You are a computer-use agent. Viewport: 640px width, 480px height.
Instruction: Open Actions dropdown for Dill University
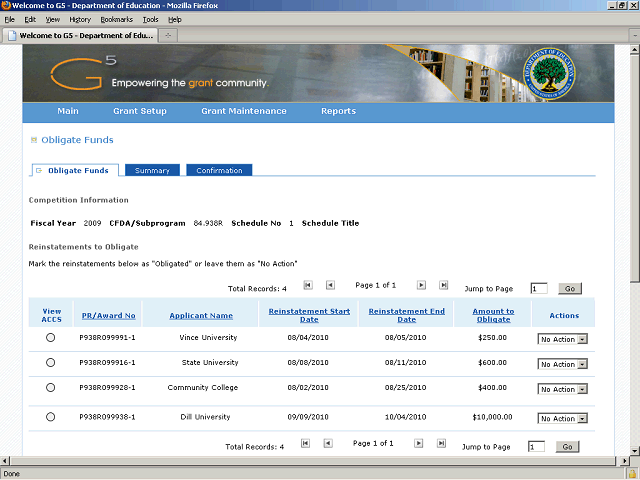point(562,418)
